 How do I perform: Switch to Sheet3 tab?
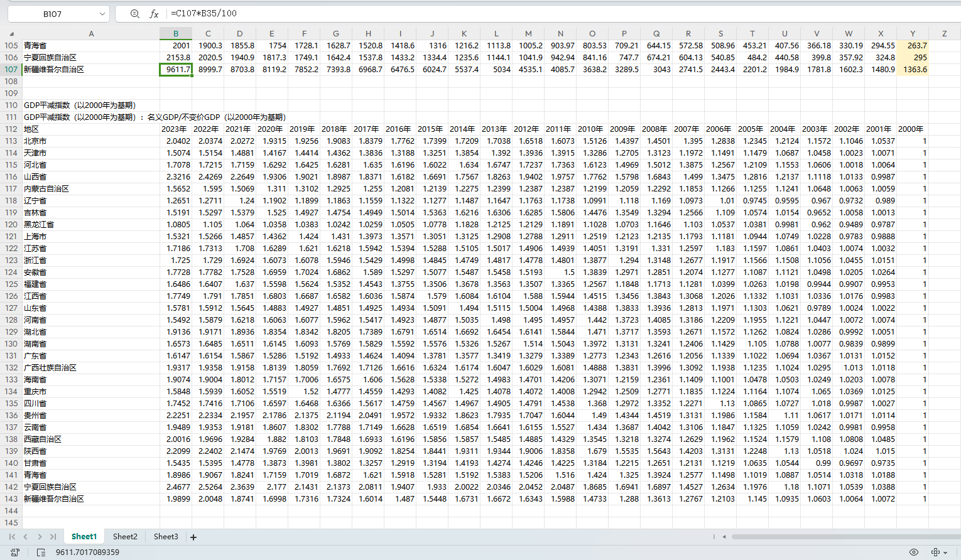click(166, 537)
